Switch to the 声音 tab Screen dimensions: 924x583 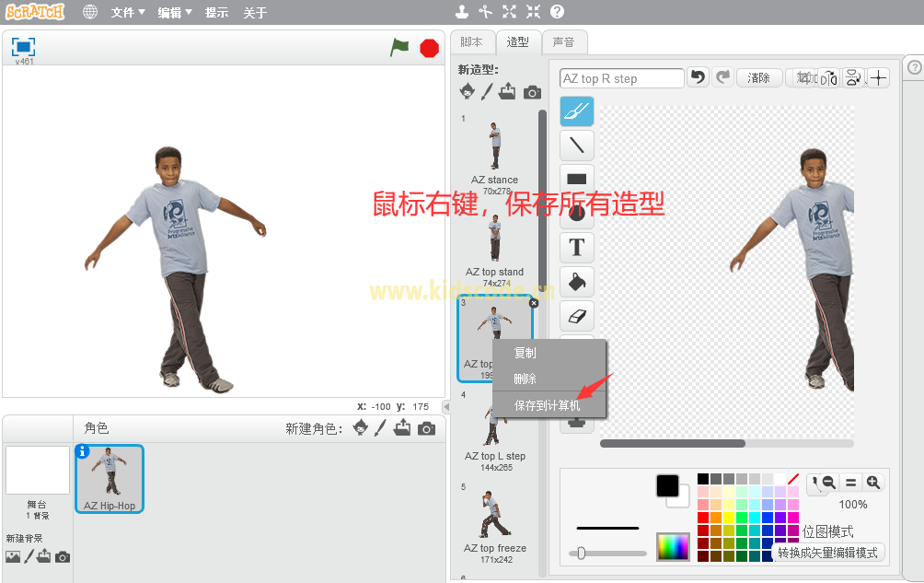click(x=565, y=41)
